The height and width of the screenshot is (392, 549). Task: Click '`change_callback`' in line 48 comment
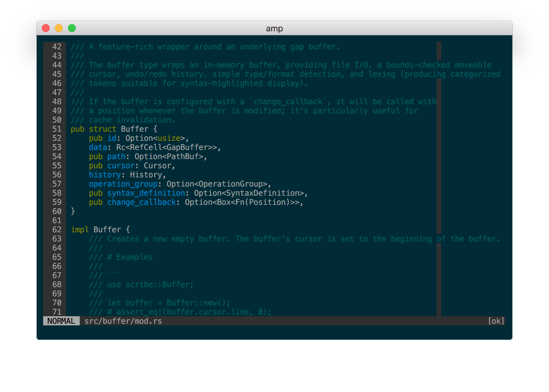coord(288,102)
